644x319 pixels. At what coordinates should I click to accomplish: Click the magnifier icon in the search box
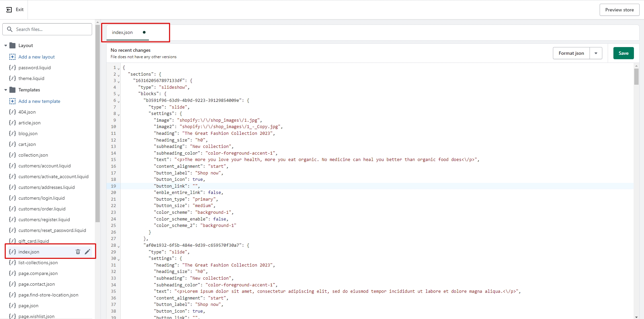point(10,29)
